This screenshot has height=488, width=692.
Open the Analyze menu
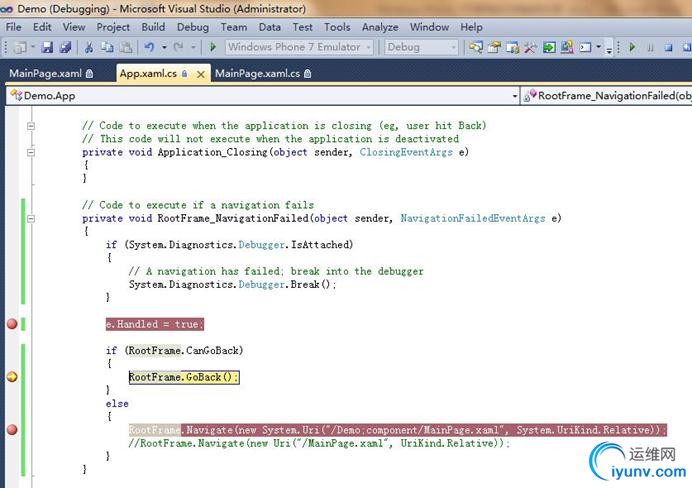(380, 27)
